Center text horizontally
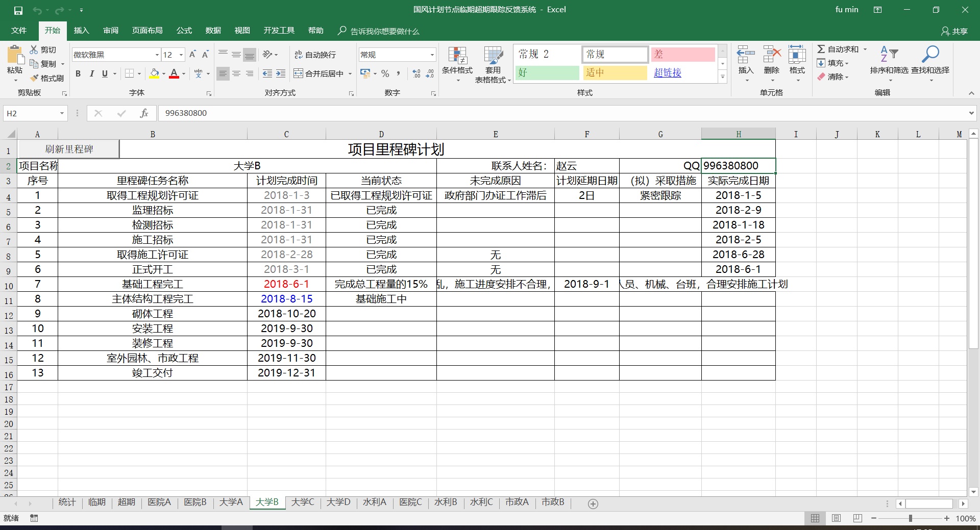The image size is (980, 530). point(236,73)
